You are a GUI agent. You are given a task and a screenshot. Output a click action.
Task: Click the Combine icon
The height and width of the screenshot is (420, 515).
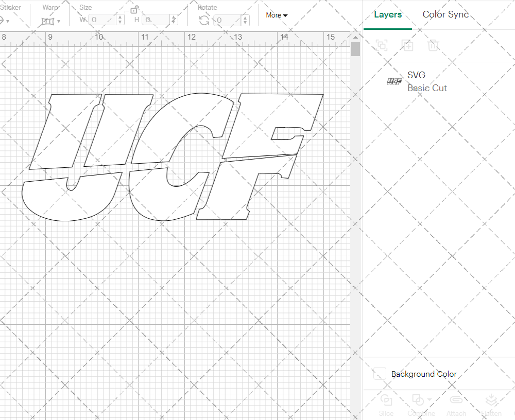click(418, 400)
